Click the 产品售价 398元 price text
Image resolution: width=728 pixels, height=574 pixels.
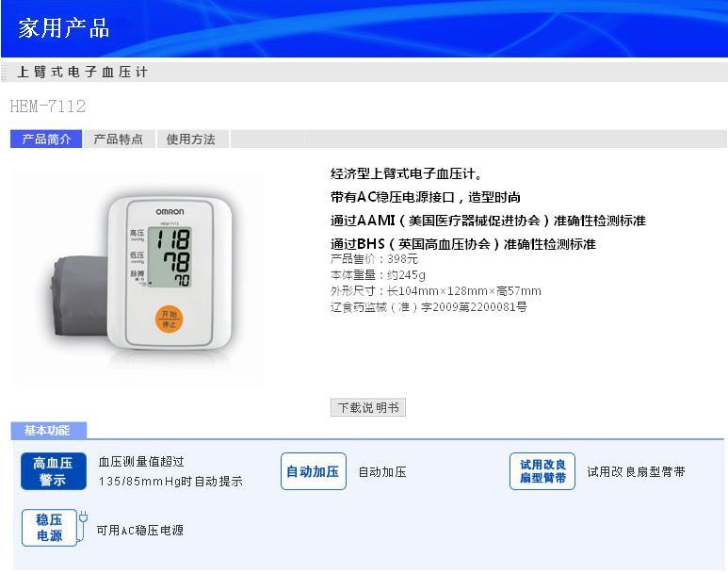(x=374, y=259)
